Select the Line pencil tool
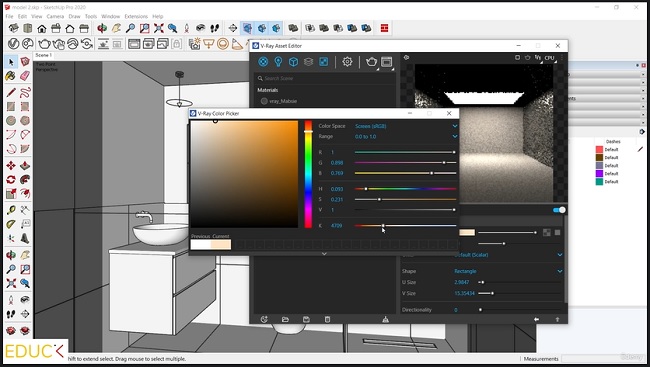650x367 pixels. [x=11, y=92]
